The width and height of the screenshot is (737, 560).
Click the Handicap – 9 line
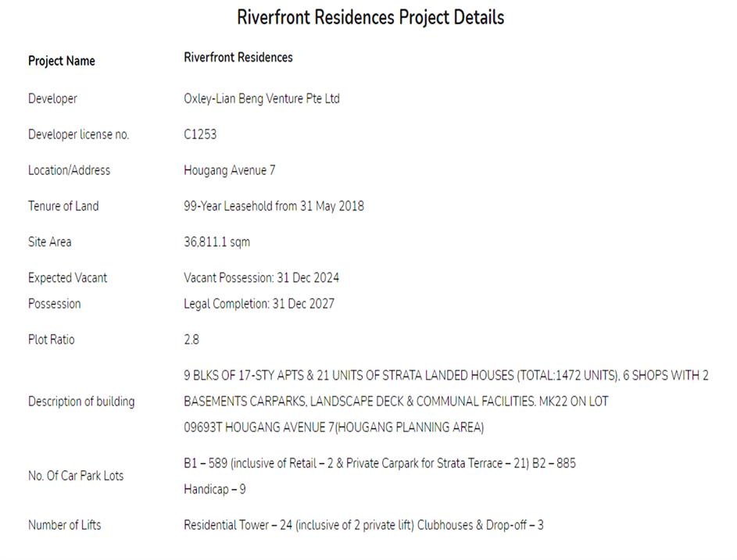coord(215,490)
